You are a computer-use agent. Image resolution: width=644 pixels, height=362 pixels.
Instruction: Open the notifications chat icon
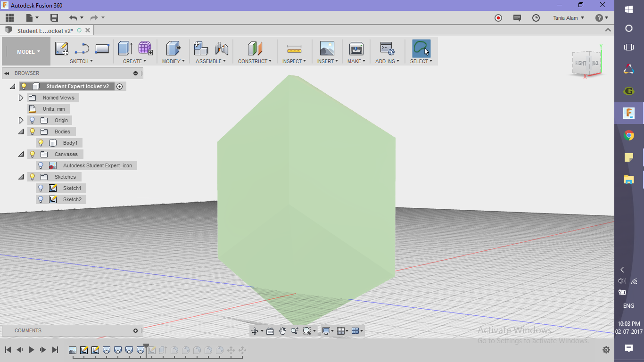click(x=517, y=18)
